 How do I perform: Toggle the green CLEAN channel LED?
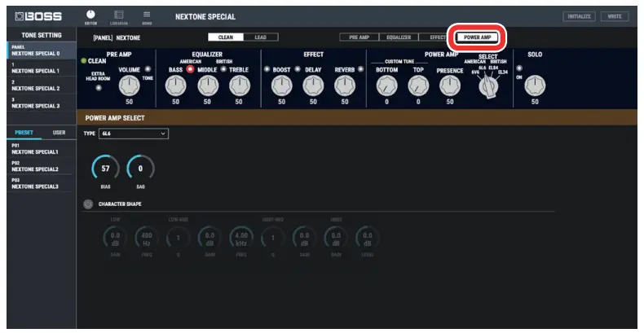pyautogui.click(x=84, y=61)
